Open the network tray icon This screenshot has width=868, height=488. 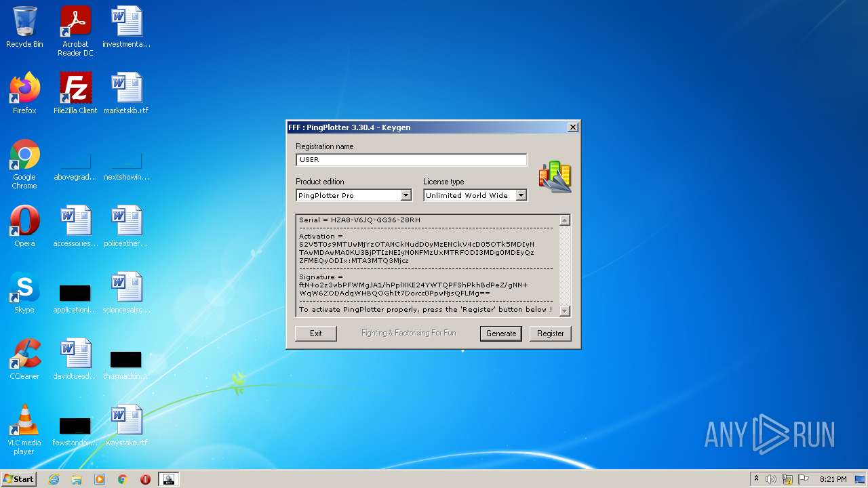pos(787,479)
